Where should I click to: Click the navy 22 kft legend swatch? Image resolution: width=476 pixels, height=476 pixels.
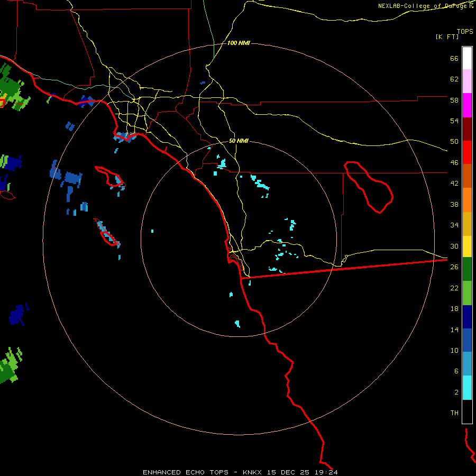pos(467,317)
